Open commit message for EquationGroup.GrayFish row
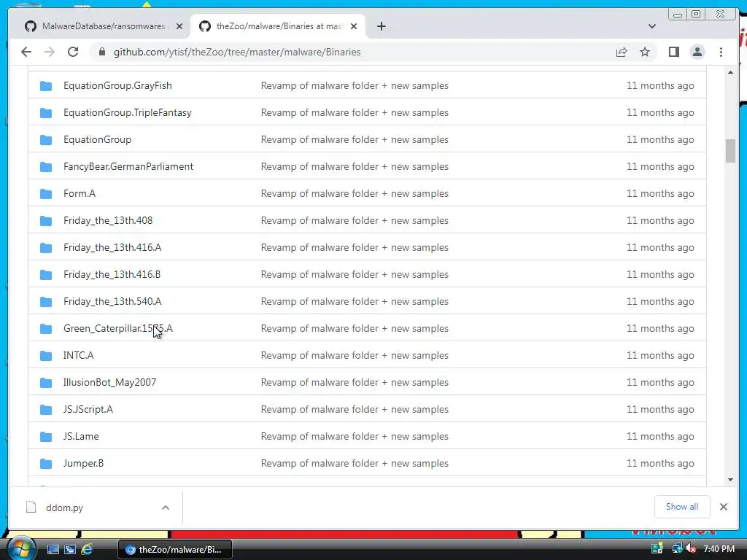Image resolution: width=747 pixels, height=560 pixels. (355, 86)
